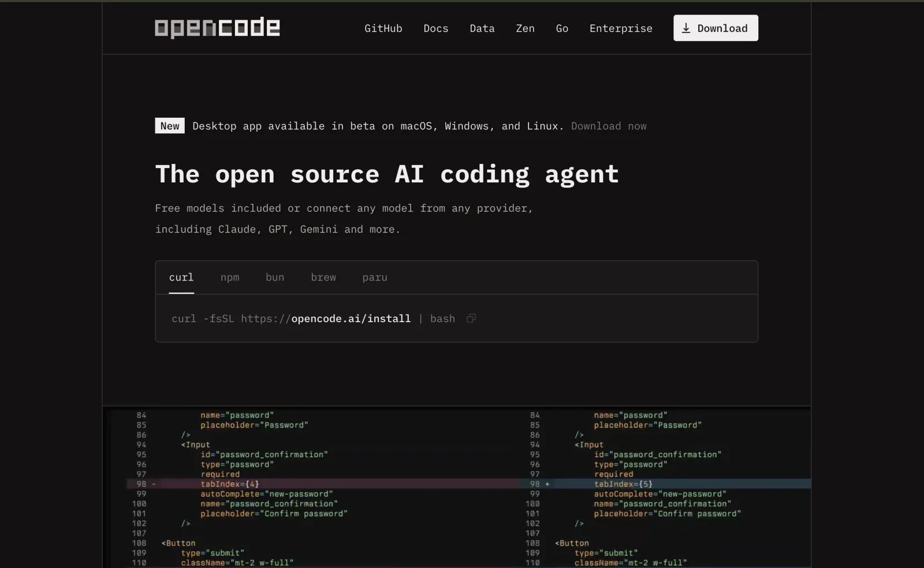Select the curl install tab
The height and width of the screenshot is (568, 924).
[x=181, y=278]
